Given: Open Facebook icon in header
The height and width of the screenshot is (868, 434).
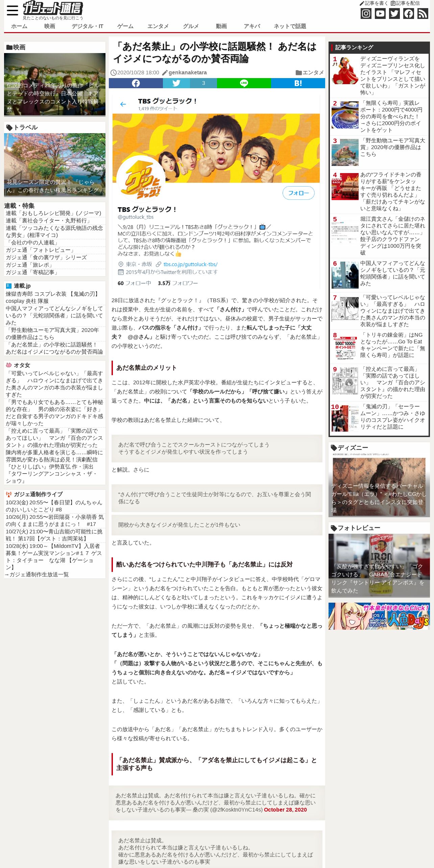Looking at the screenshot, I should pos(409,14).
